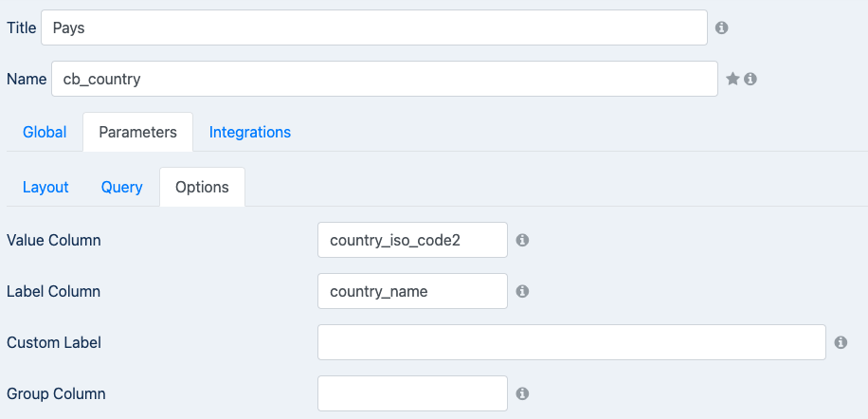868x419 pixels.
Task: Open the Query sub-tab
Action: click(x=122, y=187)
